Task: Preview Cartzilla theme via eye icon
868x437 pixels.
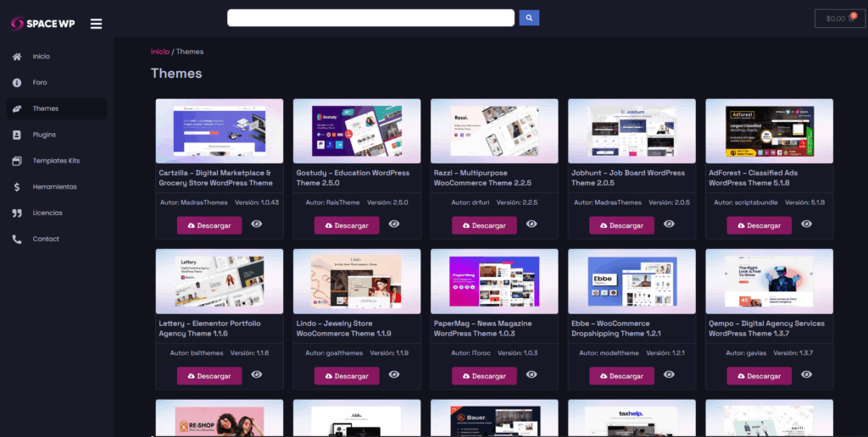Action: click(256, 224)
